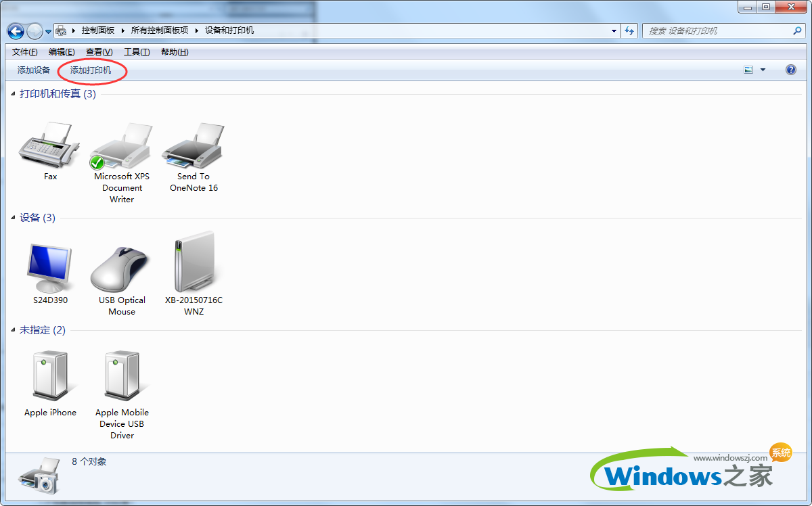Click the devices icon in address bar

(61, 30)
